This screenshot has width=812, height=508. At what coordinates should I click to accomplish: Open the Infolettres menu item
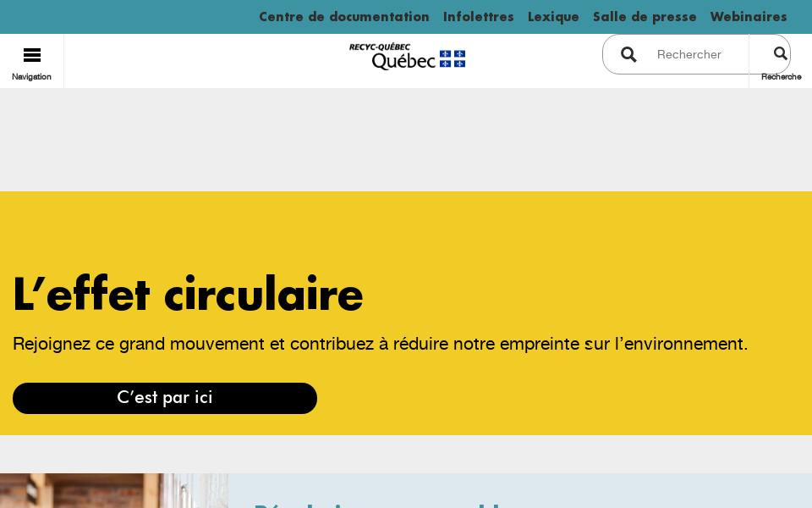[x=478, y=17]
